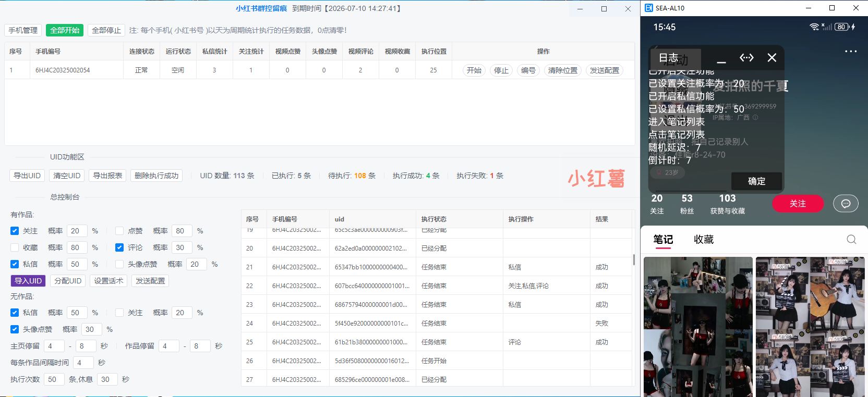Toggle the 收藏 checkbox
Viewport: 868px width, 397px height.
pos(15,247)
